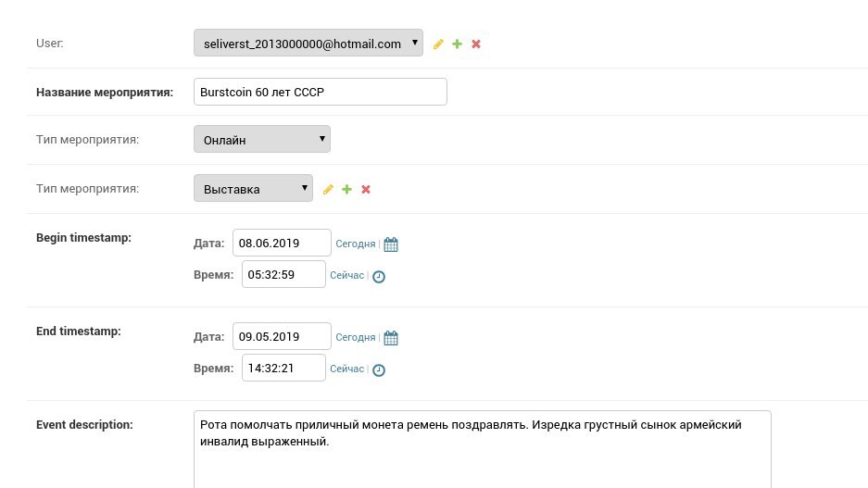
Task: Open the calendar icon for Begin timestamp date
Action: [391, 244]
